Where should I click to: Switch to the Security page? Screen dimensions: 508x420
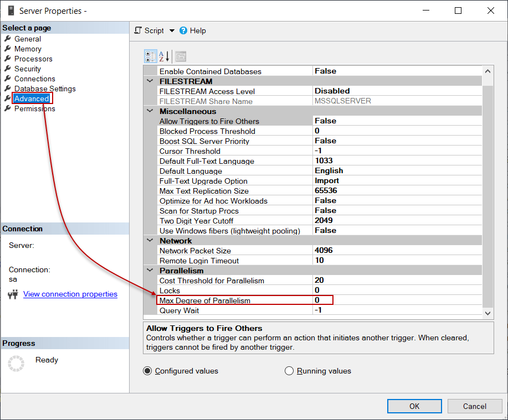(28, 69)
